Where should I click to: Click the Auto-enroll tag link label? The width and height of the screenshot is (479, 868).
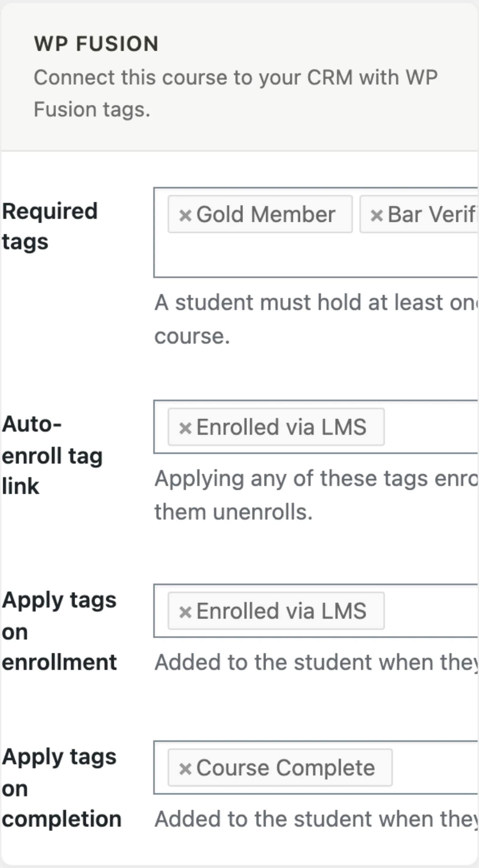pos(52,455)
